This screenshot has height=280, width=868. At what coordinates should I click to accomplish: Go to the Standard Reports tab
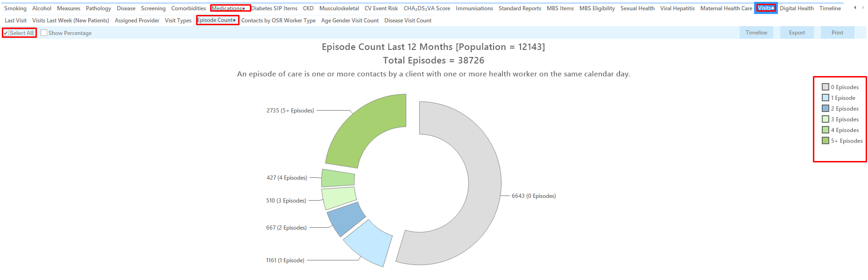[x=520, y=8]
